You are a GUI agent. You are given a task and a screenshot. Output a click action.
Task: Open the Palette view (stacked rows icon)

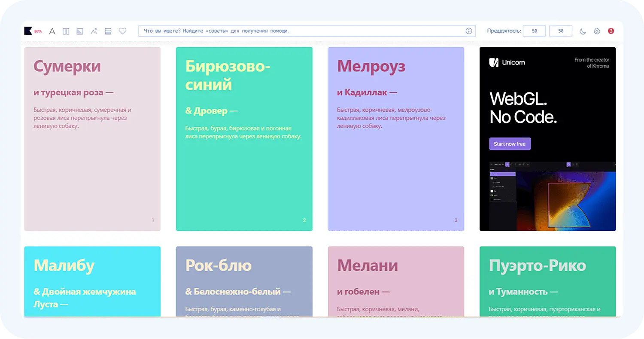coord(108,31)
